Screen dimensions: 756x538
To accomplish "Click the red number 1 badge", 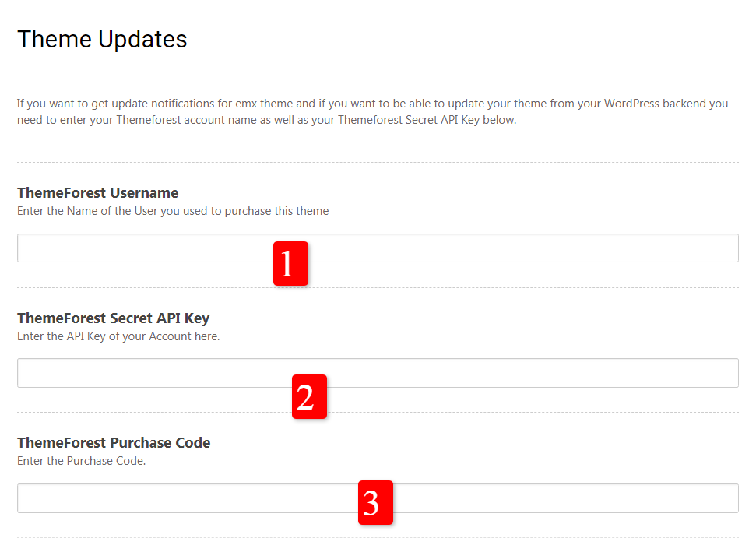I will [290, 263].
